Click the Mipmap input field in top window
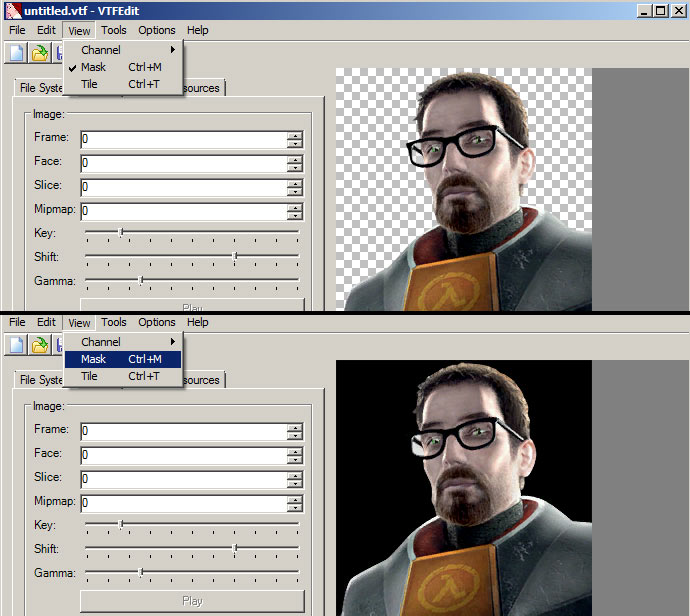Viewport: 690px width, 616px height. pos(183,211)
